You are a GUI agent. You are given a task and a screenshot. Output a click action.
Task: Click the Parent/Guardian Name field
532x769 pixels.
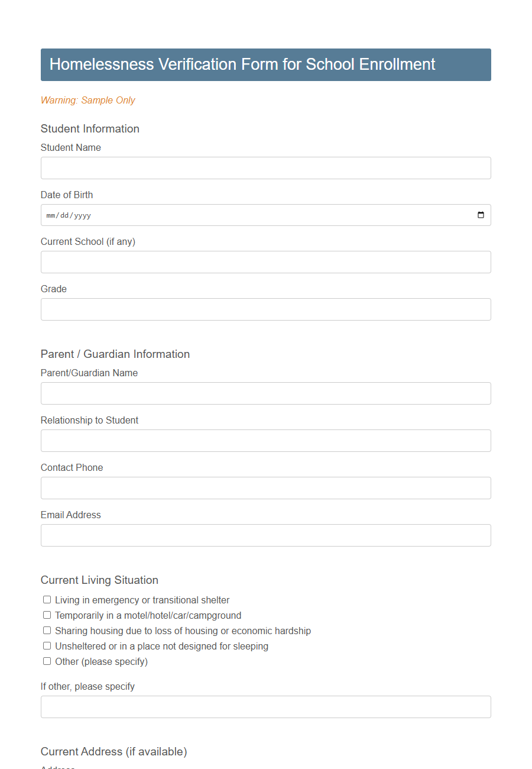coord(265,393)
